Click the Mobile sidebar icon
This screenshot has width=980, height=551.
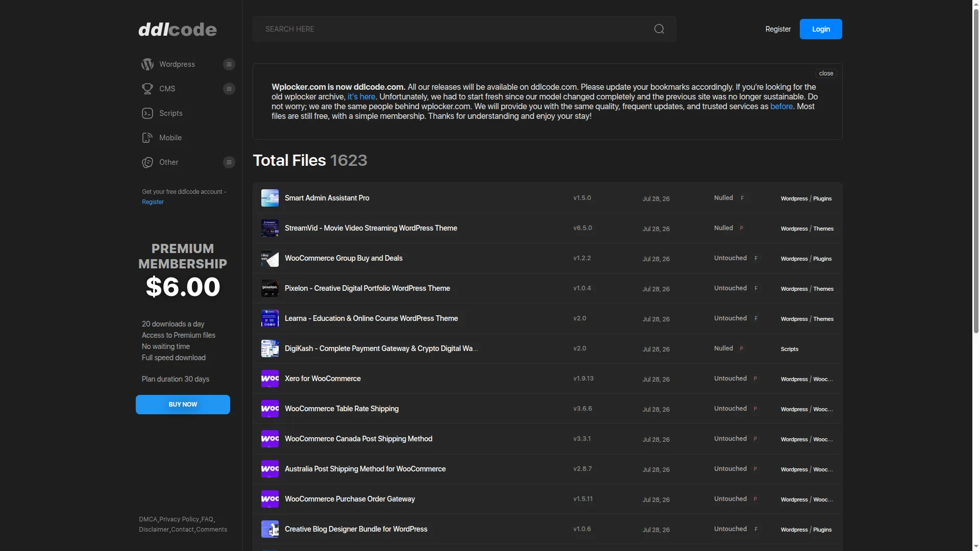tap(148, 138)
